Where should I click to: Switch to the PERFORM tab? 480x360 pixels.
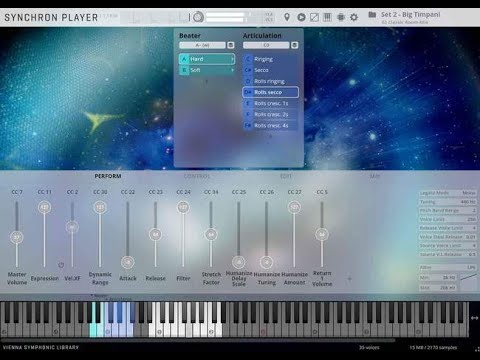[x=108, y=176]
